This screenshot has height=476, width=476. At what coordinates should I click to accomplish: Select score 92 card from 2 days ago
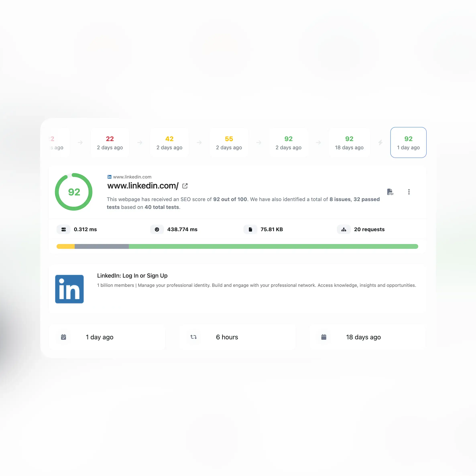pyautogui.click(x=289, y=142)
